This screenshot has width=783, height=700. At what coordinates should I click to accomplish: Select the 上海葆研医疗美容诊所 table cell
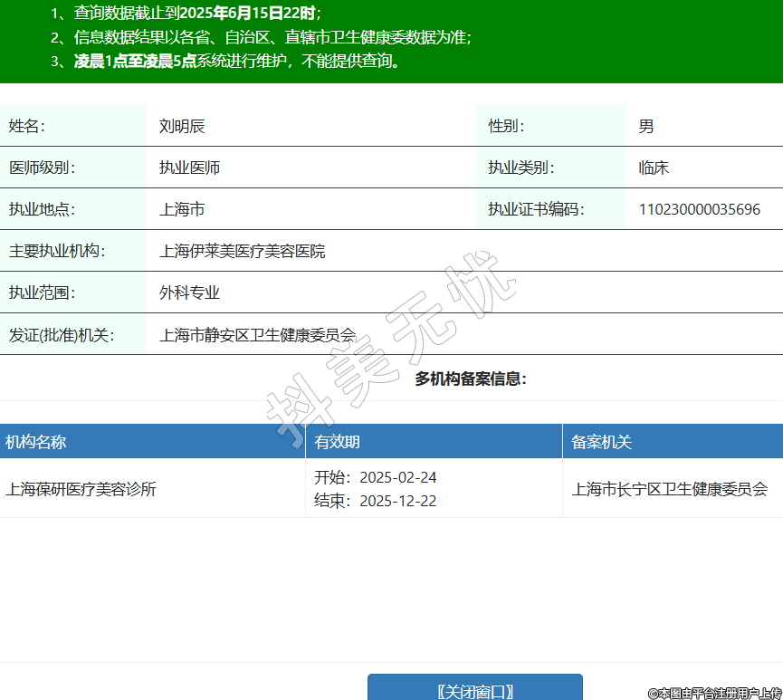[81, 489]
